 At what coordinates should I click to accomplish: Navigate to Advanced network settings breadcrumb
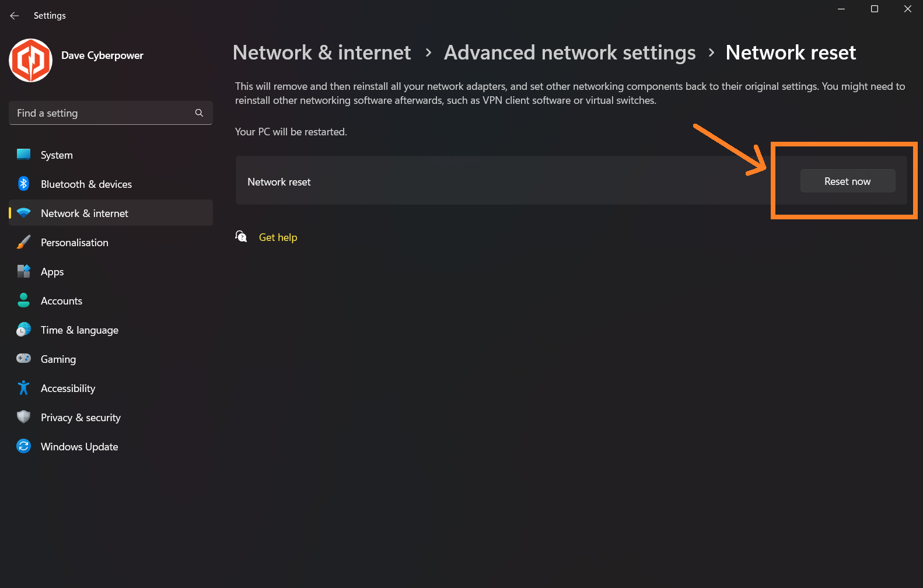tap(569, 52)
